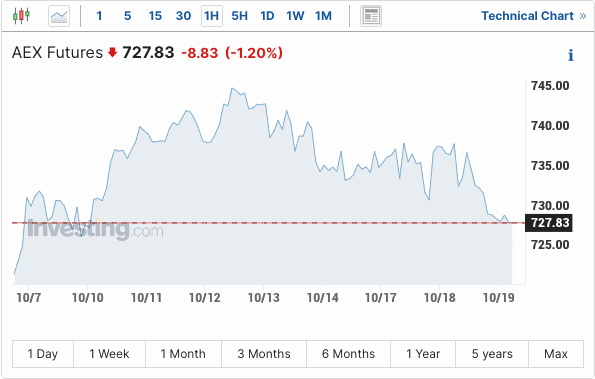
Task: Show the 6 Months range
Action: click(348, 354)
